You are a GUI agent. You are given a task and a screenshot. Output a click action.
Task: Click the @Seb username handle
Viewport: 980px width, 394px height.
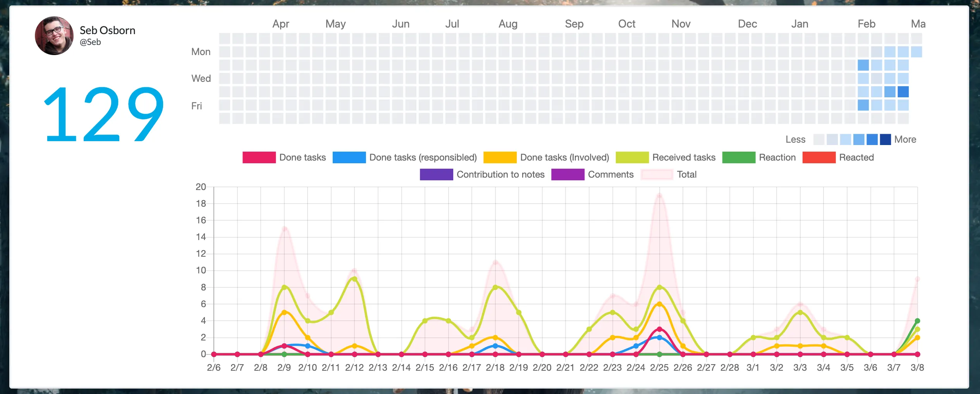[90, 42]
